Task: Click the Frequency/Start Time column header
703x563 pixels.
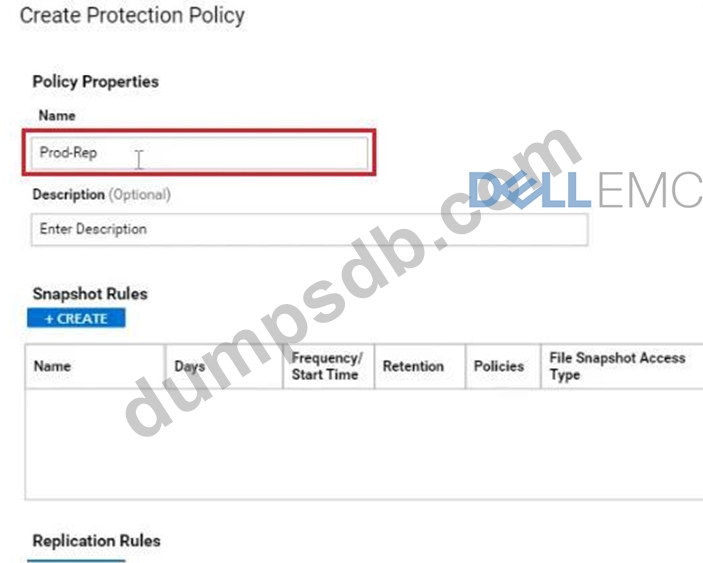Action: (x=326, y=366)
